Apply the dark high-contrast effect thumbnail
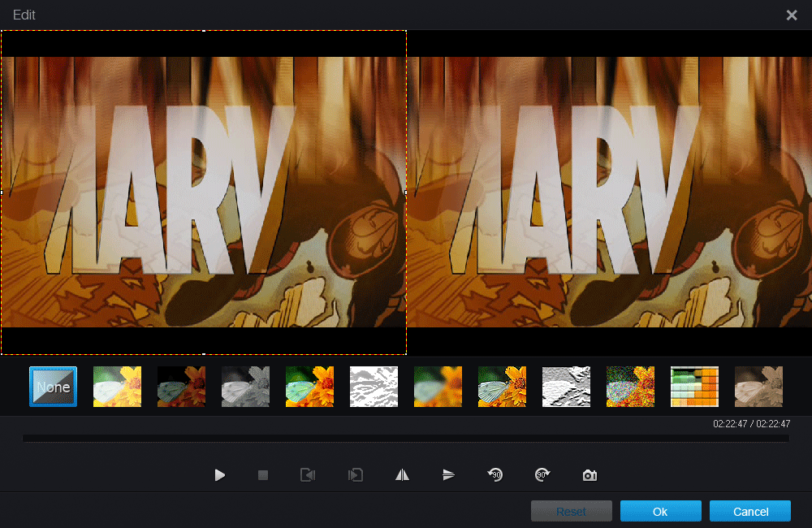 pyautogui.click(x=181, y=387)
